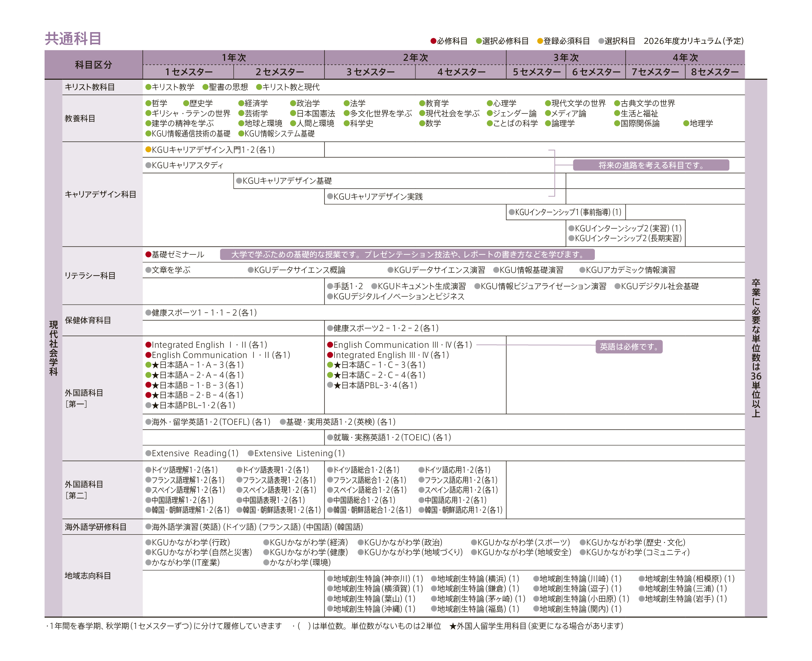Screen dimensions: 812x661
Task: Click 中国語総合1·2(各1) course
Action: pos(361,500)
